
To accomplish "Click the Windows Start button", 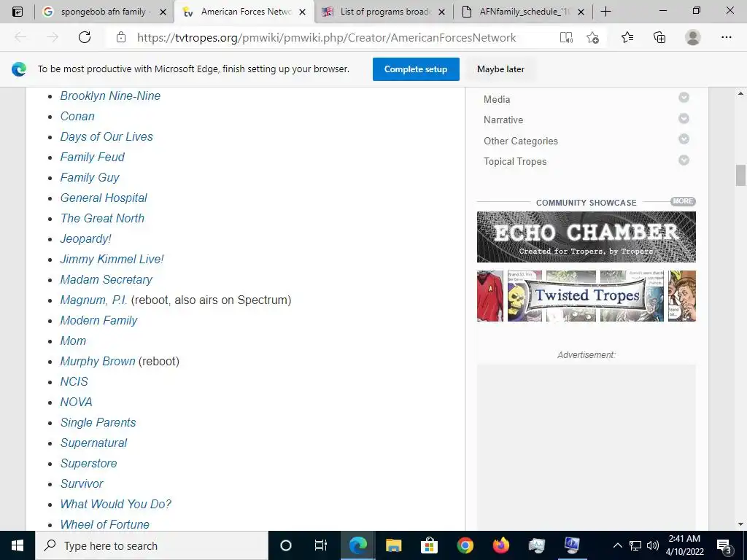I will (x=18, y=545).
